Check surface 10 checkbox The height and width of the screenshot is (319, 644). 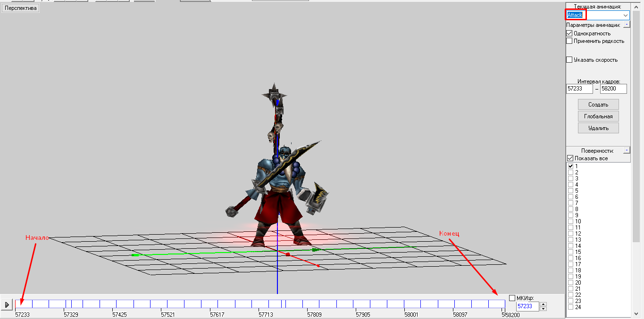coord(570,221)
